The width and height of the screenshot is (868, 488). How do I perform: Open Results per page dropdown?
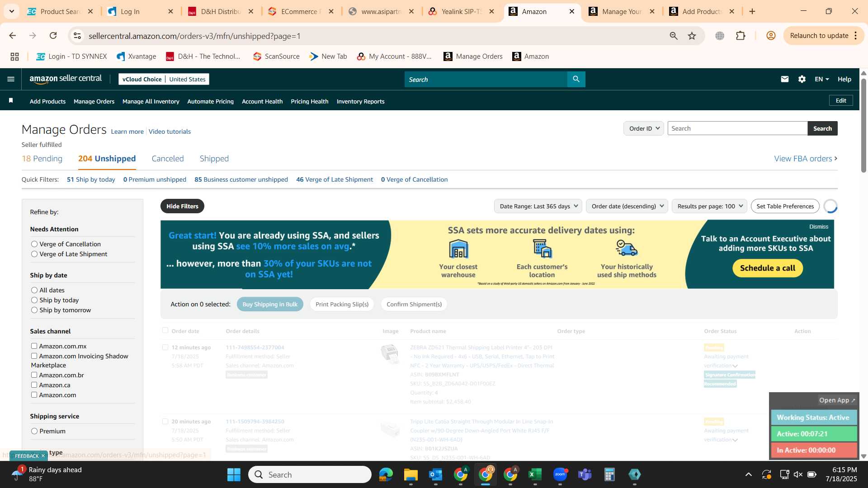click(709, 206)
